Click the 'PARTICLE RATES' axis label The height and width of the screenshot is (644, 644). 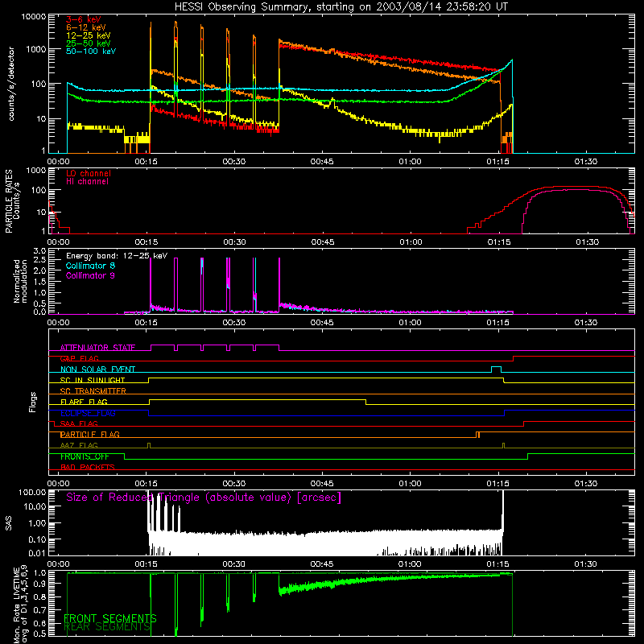coord(8,201)
